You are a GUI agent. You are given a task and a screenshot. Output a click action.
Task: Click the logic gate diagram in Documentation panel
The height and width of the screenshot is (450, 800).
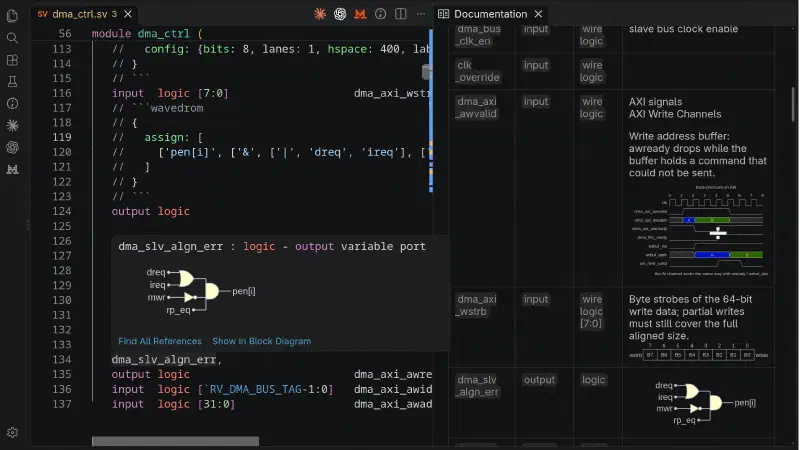click(x=706, y=402)
